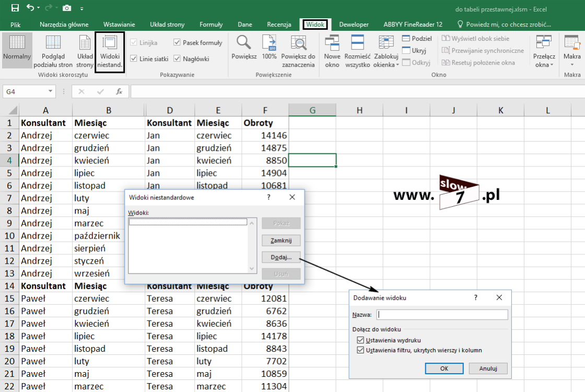This screenshot has height=392, width=585.
Task: Click the Undo icon
Action: [x=30, y=8]
